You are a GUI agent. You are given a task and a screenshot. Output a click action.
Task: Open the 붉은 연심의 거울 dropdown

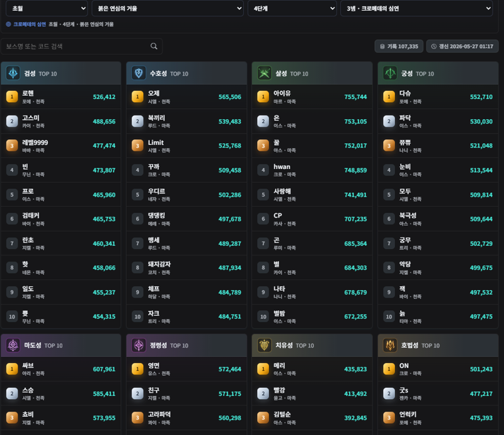[x=168, y=8]
